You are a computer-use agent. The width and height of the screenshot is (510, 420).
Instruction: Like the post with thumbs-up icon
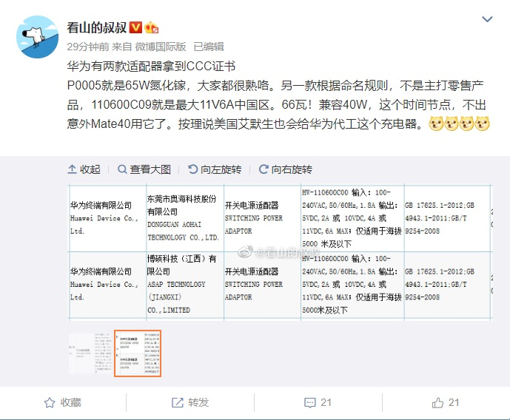[446, 403]
